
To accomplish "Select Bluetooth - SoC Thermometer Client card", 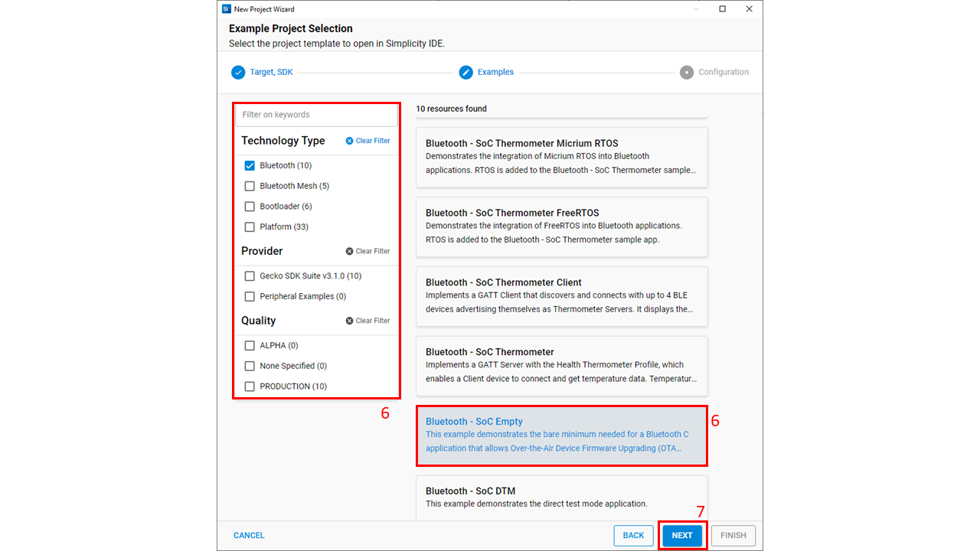I will [562, 296].
